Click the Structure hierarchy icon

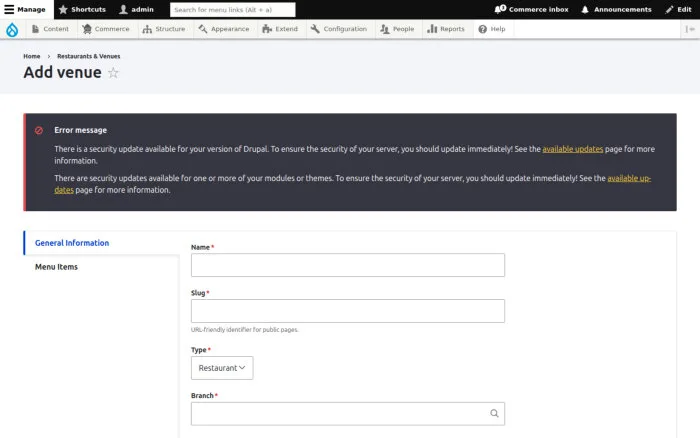(x=147, y=29)
